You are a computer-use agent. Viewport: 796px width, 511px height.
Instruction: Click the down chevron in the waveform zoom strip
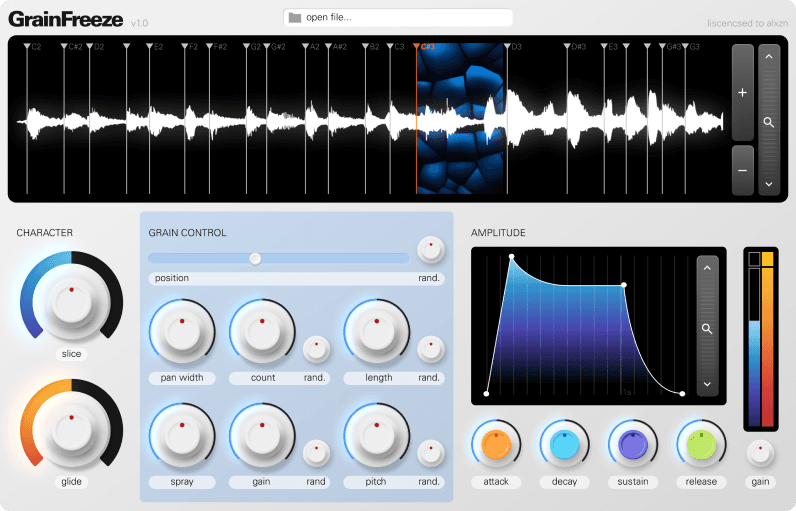[768, 184]
